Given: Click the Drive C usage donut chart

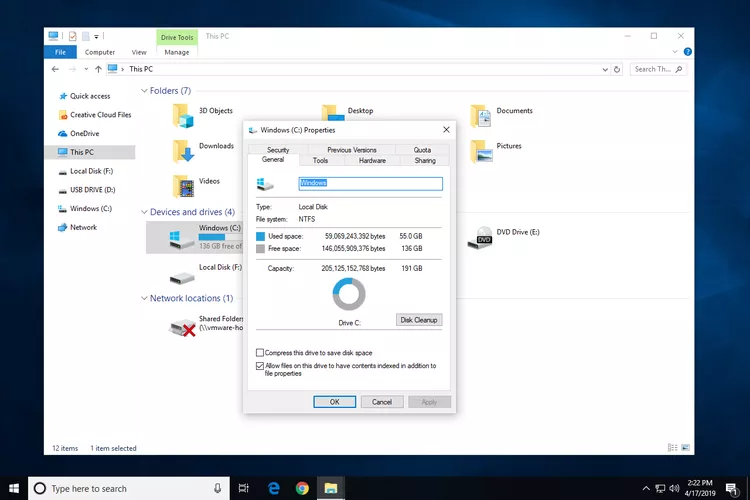Looking at the screenshot, I should pos(349,294).
